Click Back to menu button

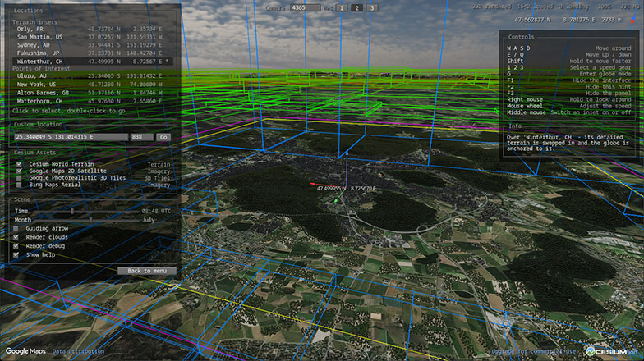[146, 271]
